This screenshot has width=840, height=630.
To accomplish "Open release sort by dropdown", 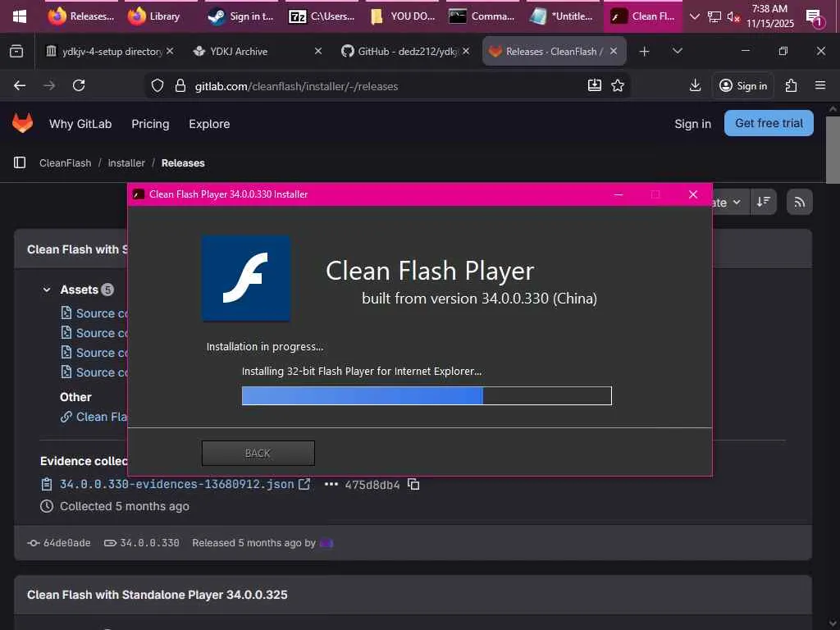I will click(730, 203).
